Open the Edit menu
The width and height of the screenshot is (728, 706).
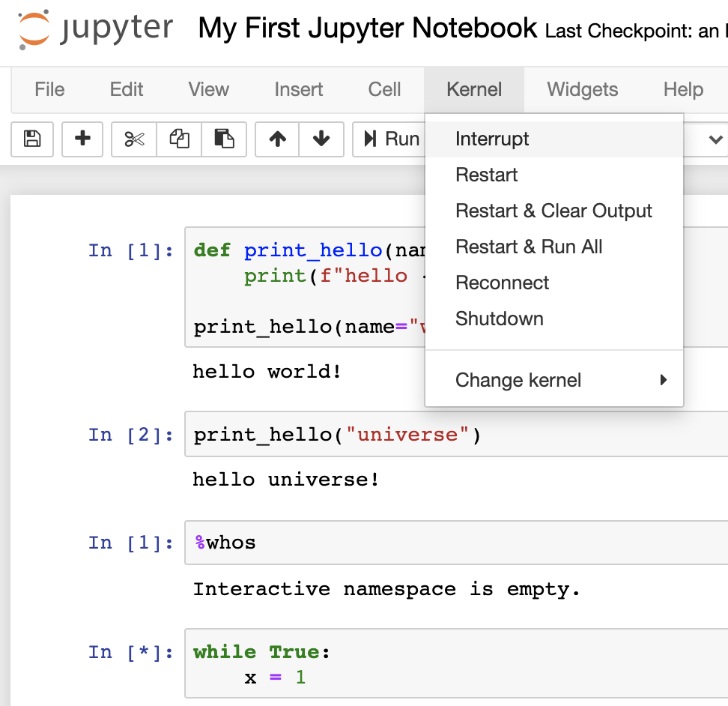click(x=127, y=89)
